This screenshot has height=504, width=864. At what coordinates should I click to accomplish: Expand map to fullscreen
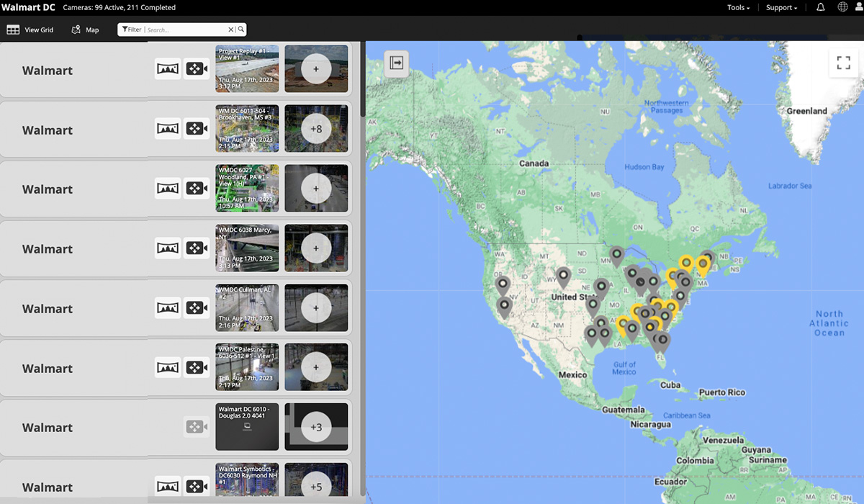click(x=844, y=63)
